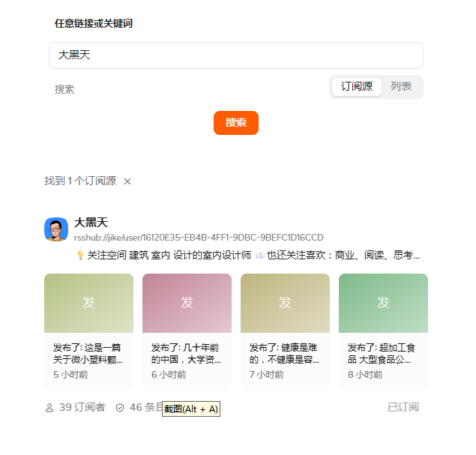Click the subscriber person icon beside 39 订阅者
This screenshot has width=476, height=455.
(49, 408)
